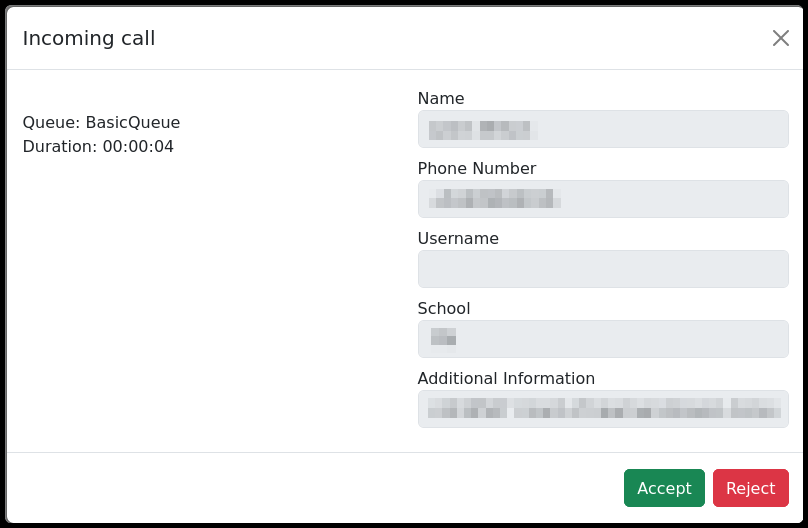
Task: Click the Additional Information label
Action: coord(506,378)
